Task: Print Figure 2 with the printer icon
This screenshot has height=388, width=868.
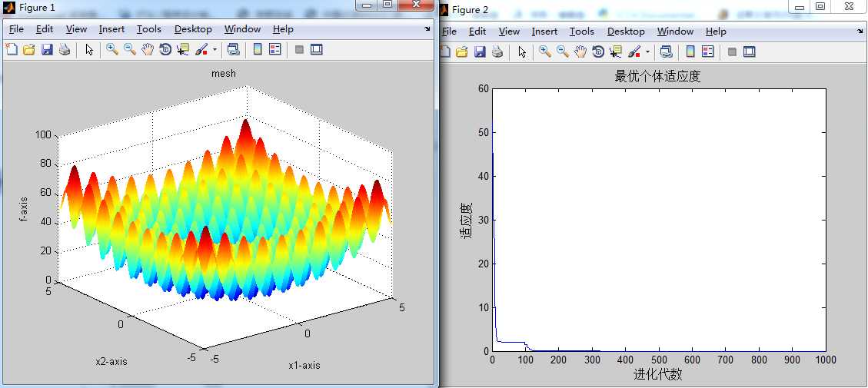Action: (x=497, y=52)
